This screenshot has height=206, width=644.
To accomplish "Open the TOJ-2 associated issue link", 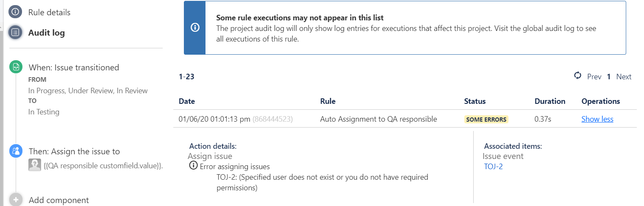I will point(494,167).
